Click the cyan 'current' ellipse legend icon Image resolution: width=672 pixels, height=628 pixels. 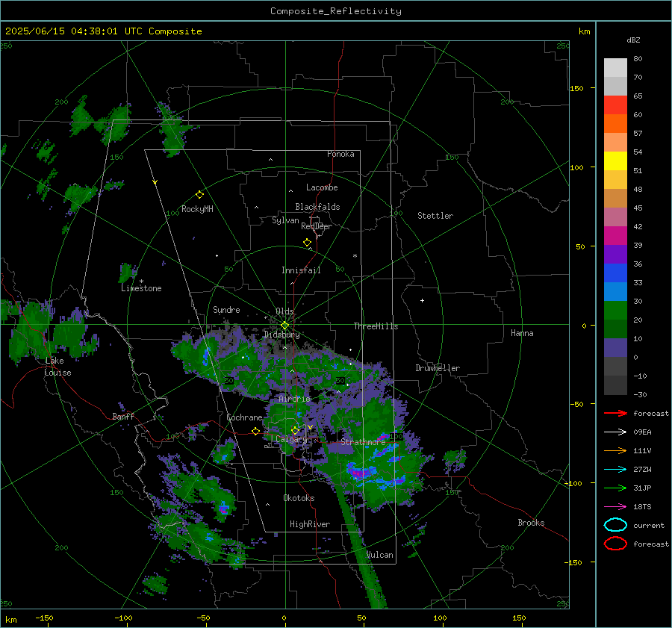coord(615,525)
